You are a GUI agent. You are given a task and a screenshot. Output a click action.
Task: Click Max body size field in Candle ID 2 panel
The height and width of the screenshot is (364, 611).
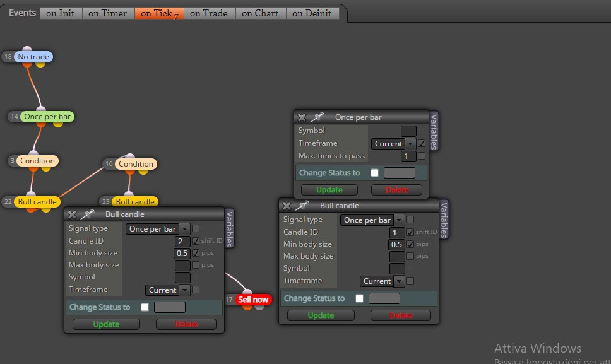pyautogui.click(x=182, y=265)
